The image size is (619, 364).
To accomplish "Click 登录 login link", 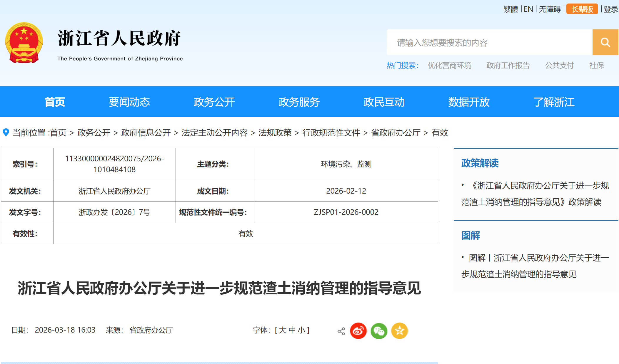I will coord(611,9).
